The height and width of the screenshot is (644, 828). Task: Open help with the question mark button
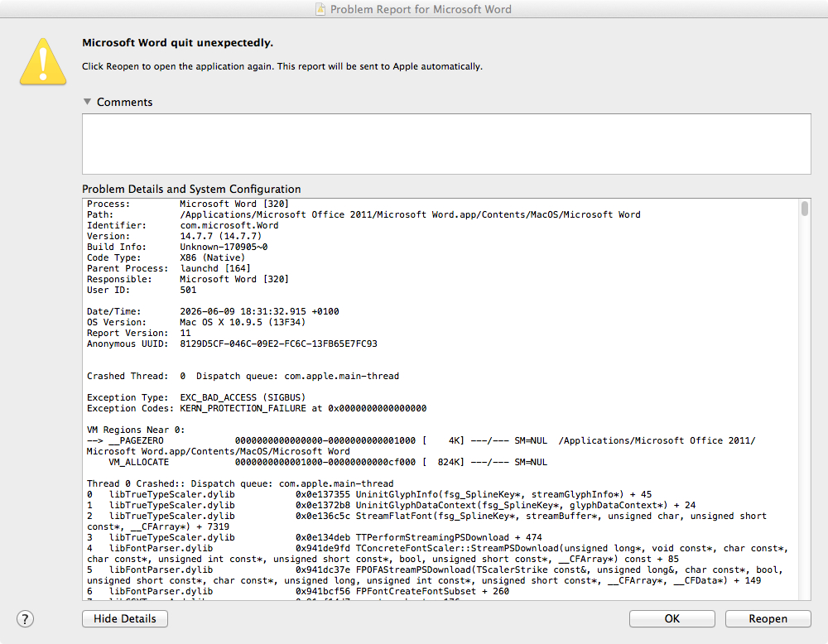pos(25,618)
